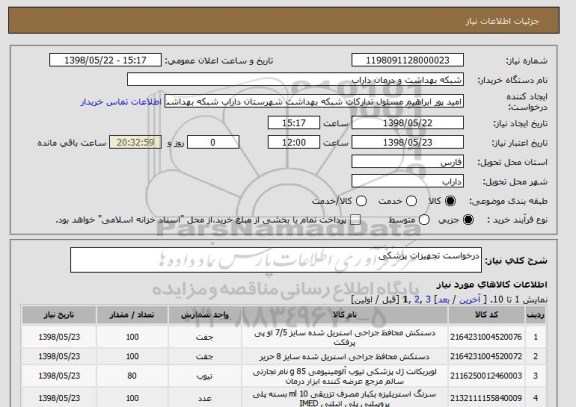Click the remaining time 20:32:59 field
This screenshot has height=407, width=576.
click(x=135, y=142)
